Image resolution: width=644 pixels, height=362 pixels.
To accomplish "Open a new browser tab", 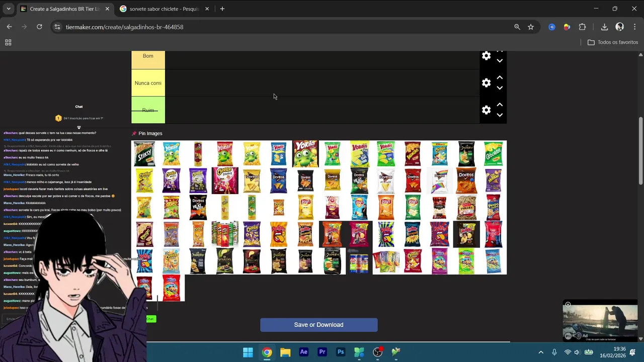I will point(222,9).
